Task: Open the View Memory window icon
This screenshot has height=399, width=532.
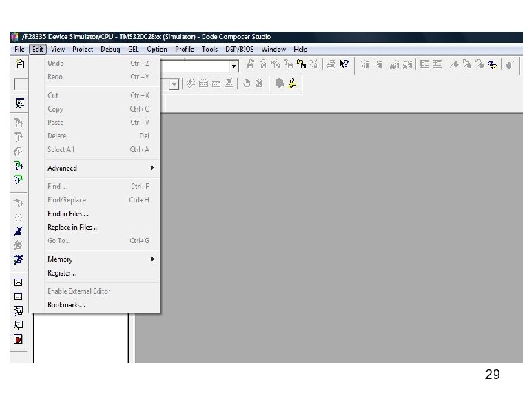Action: coord(18,296)
